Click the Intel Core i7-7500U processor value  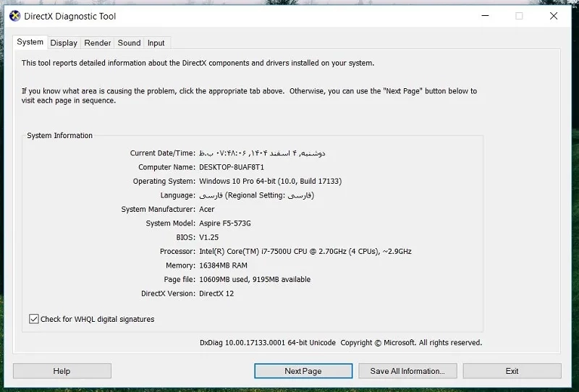(x=305, y=252)
